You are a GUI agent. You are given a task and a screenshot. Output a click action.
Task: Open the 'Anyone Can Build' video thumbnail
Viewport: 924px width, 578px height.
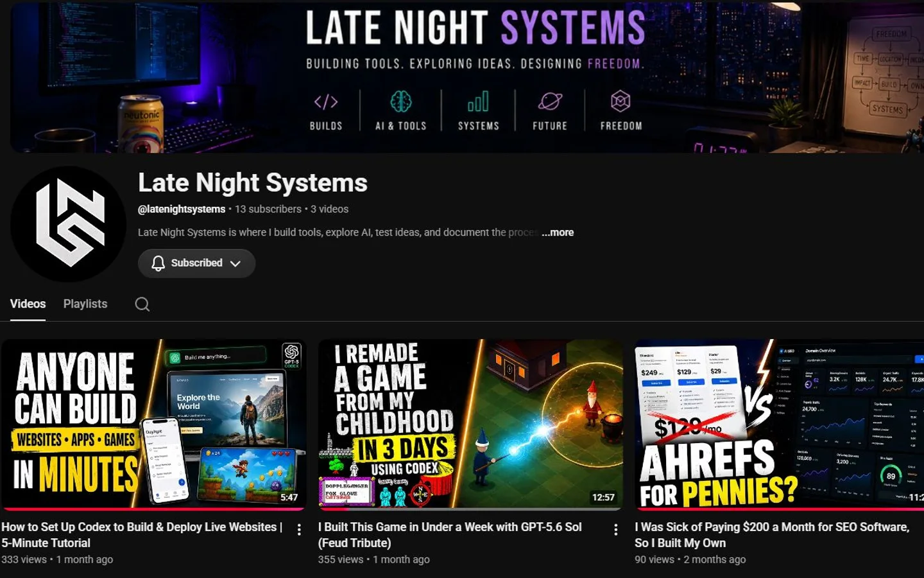[x=153, y=425]
